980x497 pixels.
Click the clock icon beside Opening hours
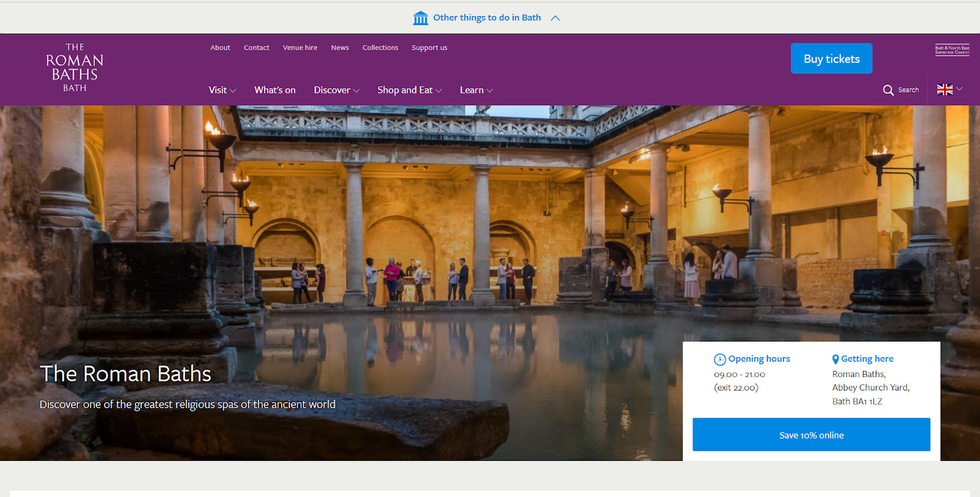[x=720, y=359]
